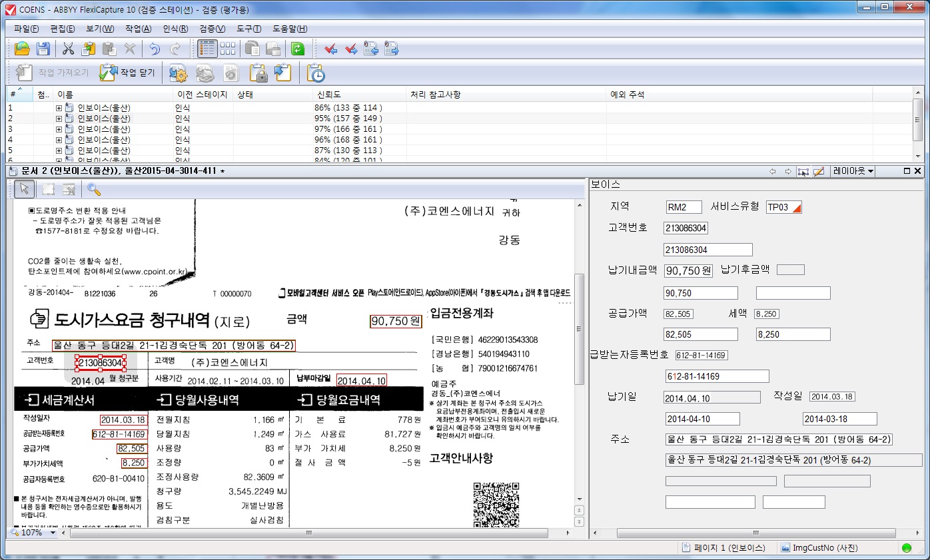Click the pencil edit icon beside 레이아웃

(x=819, y=171)
